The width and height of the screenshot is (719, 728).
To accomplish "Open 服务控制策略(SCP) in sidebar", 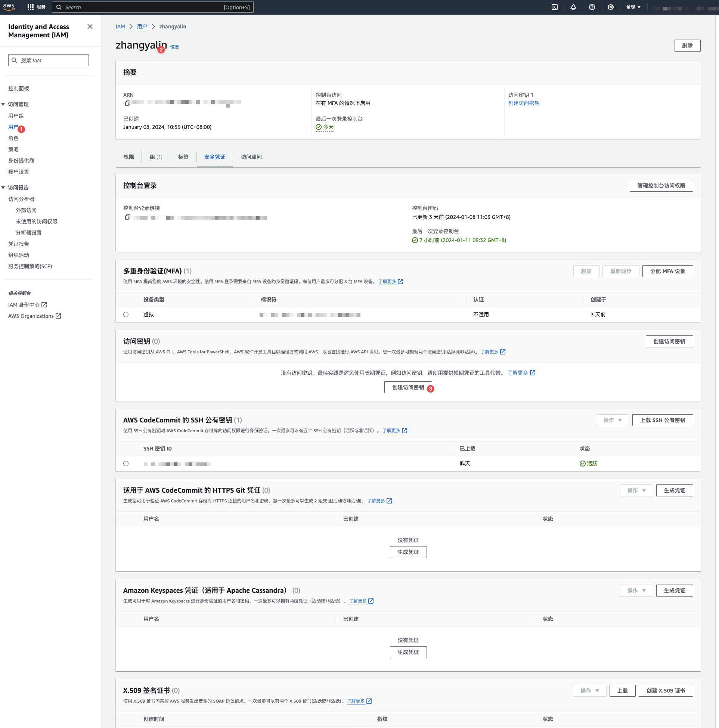I will click(30, 266).
